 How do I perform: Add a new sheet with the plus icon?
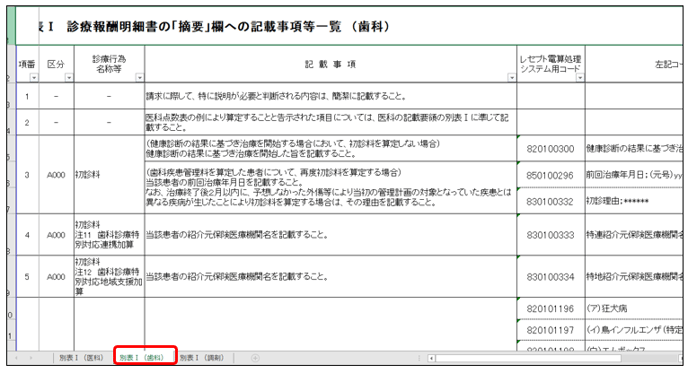pos(255,358)
